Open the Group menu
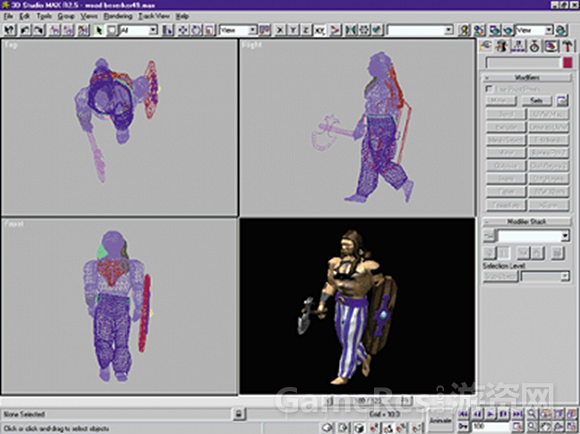 pyautogui.click(x=66, y=16)
